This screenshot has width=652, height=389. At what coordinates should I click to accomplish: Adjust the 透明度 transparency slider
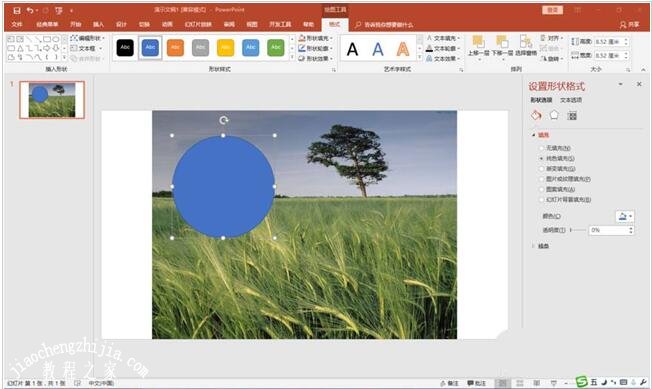[x=578, y=230]
